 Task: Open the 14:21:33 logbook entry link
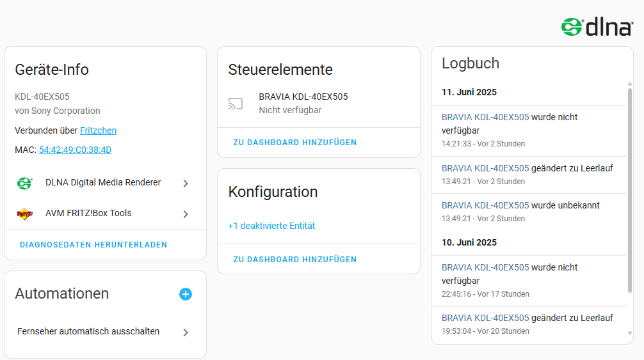click(x=485, y=117)
